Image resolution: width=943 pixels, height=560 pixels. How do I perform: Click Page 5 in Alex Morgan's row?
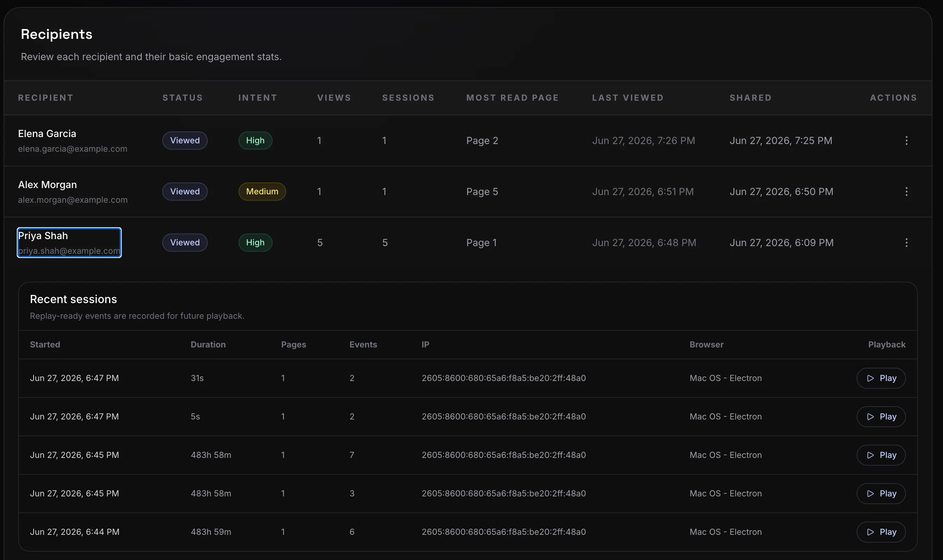point(482,191)
